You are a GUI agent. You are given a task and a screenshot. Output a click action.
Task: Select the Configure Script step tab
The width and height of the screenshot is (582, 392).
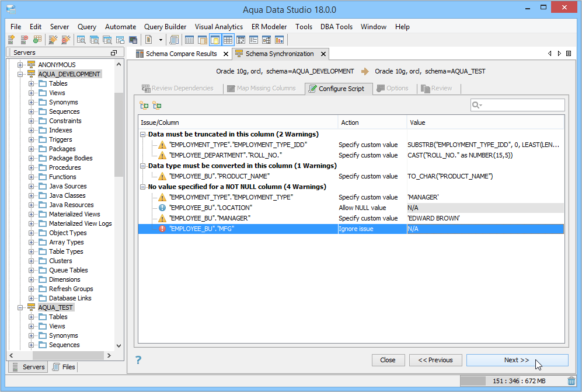[x=339, y=89]
